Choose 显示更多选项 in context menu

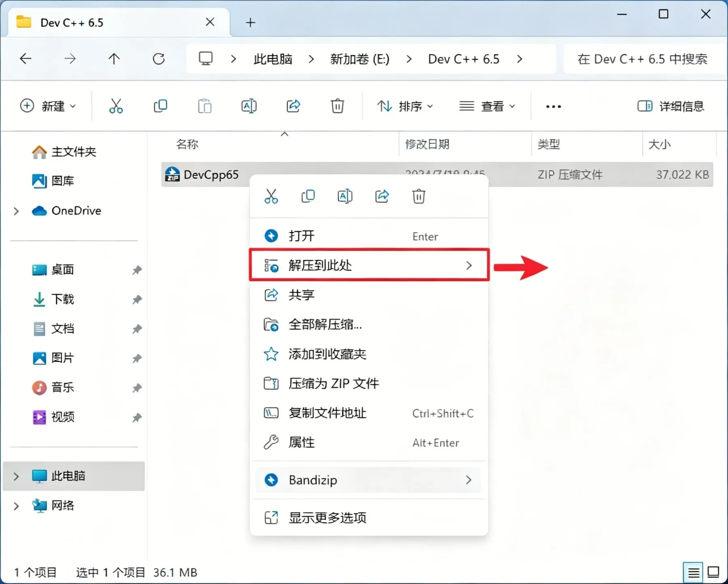(x=369, y=518)
